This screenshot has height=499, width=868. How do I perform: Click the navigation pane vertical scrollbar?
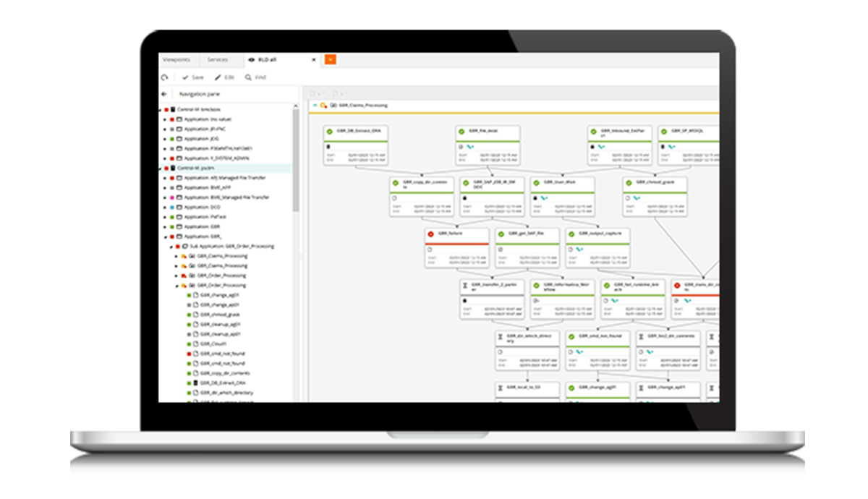(296, 159)
